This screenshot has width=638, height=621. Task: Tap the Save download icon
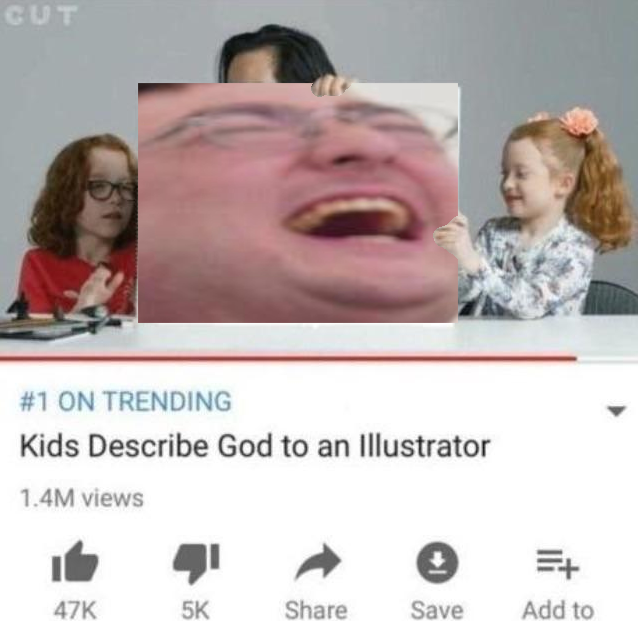437,562
